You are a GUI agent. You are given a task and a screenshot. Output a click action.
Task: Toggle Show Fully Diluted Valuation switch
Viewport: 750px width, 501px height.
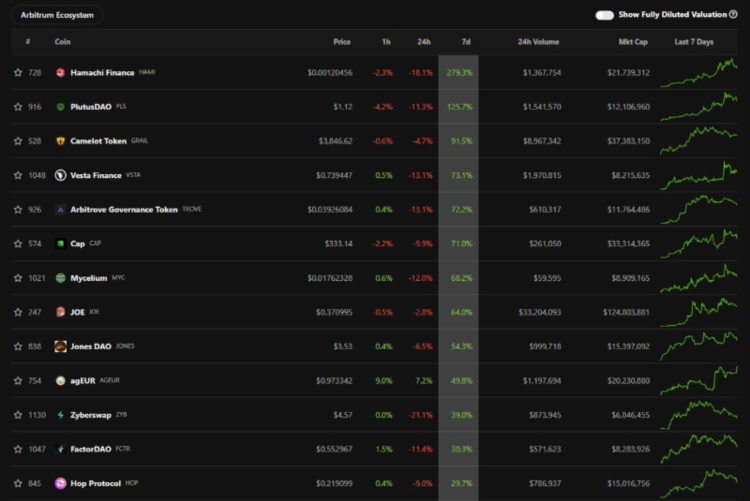click(605, 15)
